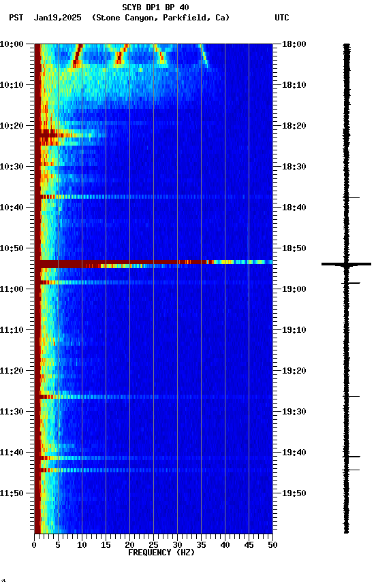
Task: Click the frequency axis label 50
Action: click(272, 545)
